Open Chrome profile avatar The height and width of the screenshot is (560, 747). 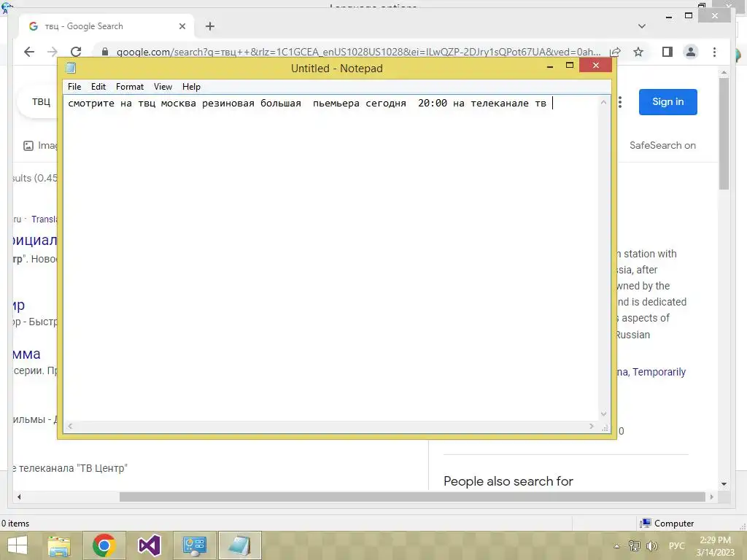pyautogui.click(x=690, y=52)
